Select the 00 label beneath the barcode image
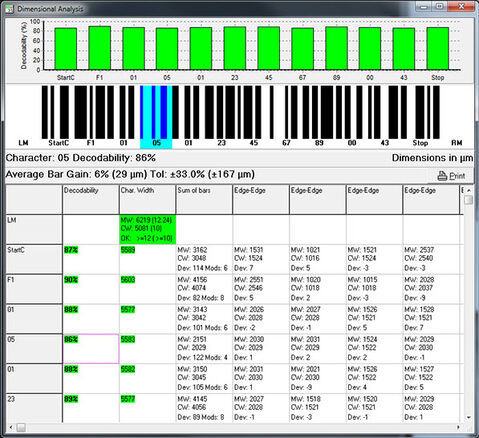This screenshot has width=479, height=438. pos(352,143)
